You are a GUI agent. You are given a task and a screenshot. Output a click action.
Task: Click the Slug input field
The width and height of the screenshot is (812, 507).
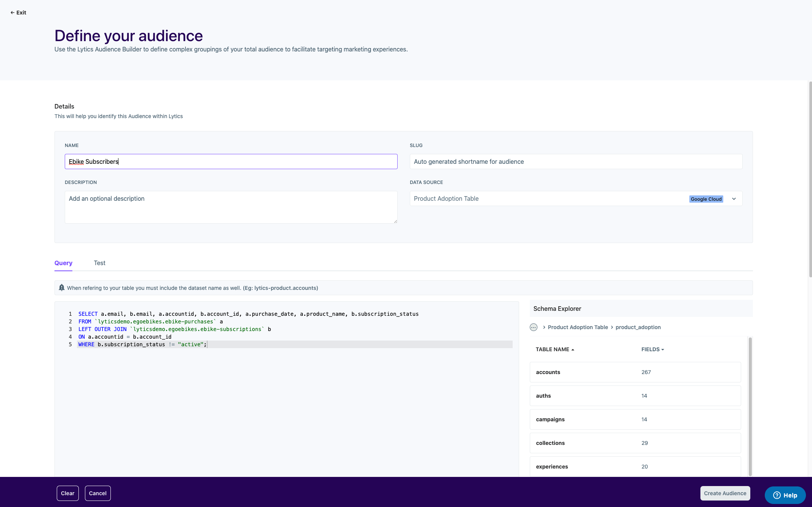576,162
